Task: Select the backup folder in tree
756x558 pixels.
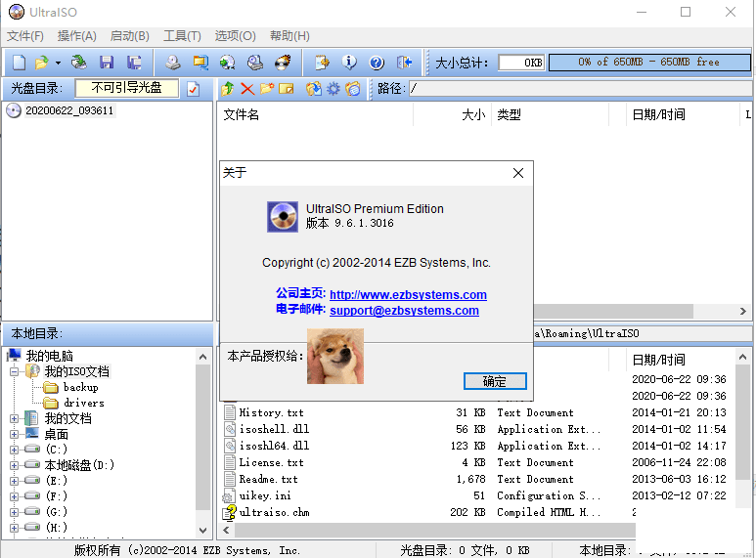Action: [80, 387]
